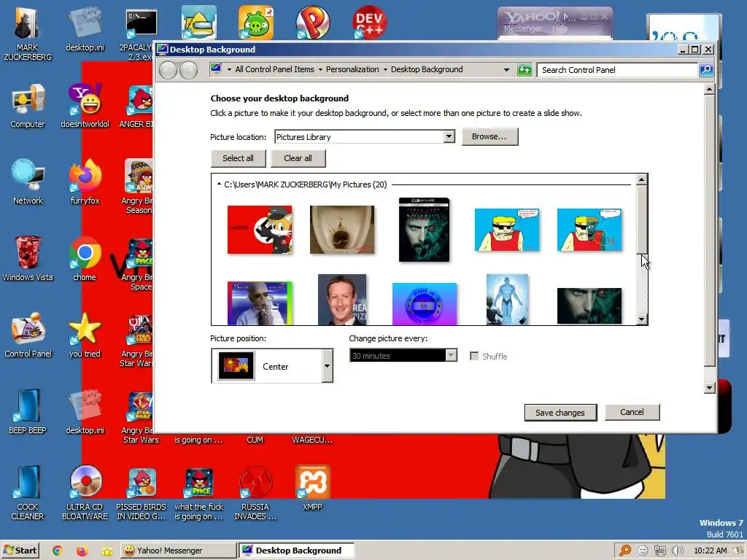Image resolution: width=747 pixels, height=560 pixels.
Task: Launch the XMPP XAMPP shortcut
Action: [x=312, y=488]
